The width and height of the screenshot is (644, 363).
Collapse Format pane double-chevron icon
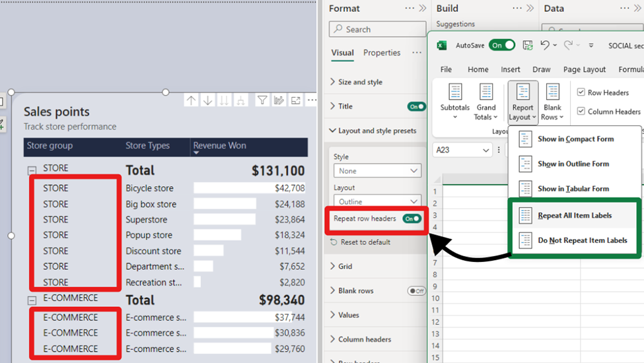[423, 8]
